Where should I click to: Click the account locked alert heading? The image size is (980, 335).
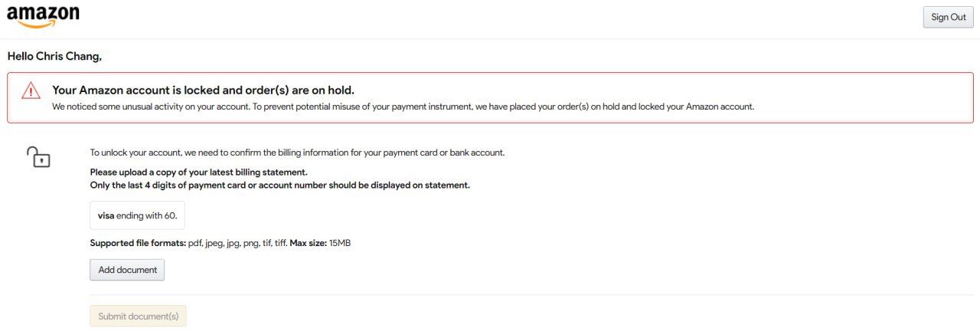point(203,90)
